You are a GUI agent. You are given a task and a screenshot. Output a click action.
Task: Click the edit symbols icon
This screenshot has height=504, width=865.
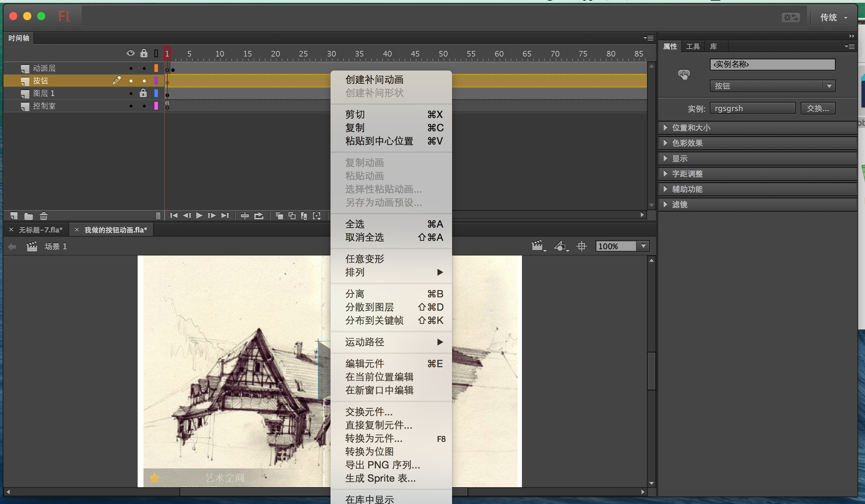[x=561, y=246]
